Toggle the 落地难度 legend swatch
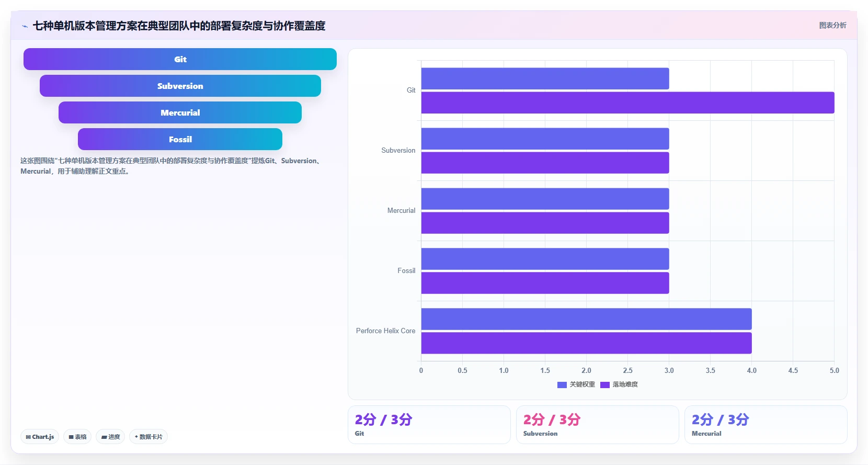This screenshot has width=868, height=465. coord(605,384)
